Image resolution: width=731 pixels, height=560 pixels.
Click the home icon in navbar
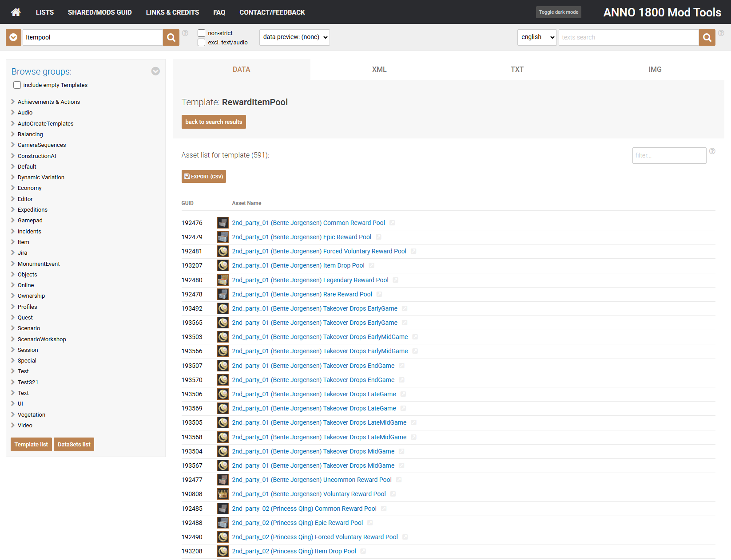[16, 12]
